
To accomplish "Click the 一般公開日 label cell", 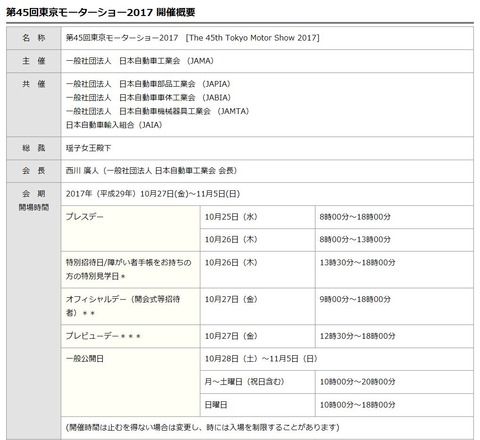I will pos(131,382).
